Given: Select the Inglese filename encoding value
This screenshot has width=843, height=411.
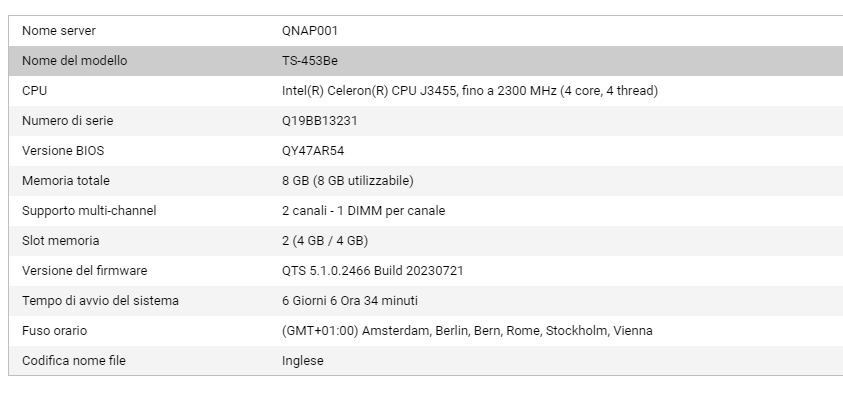Looking at the screenshot, I should coord(302,361).
